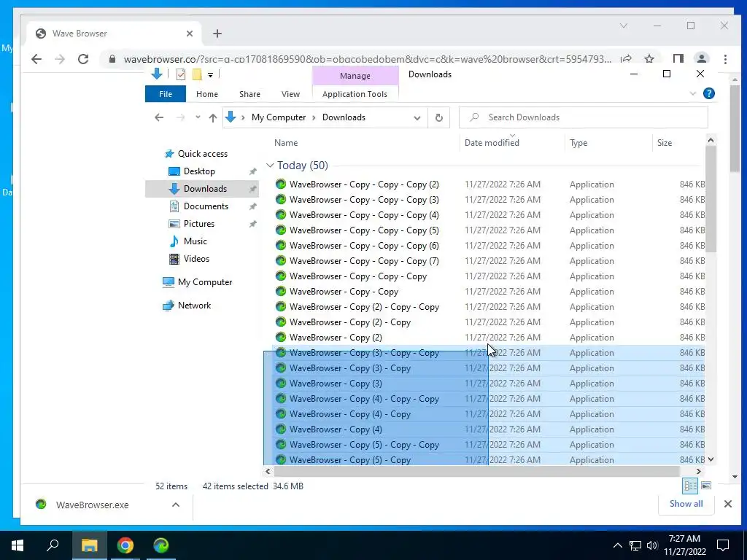
Task: Select Quick access in navigation pane
Action: point(203,154)
